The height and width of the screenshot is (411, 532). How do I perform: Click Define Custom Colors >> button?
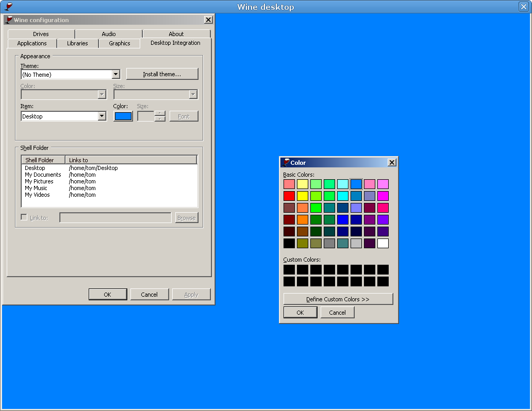(x=338, y=299)
